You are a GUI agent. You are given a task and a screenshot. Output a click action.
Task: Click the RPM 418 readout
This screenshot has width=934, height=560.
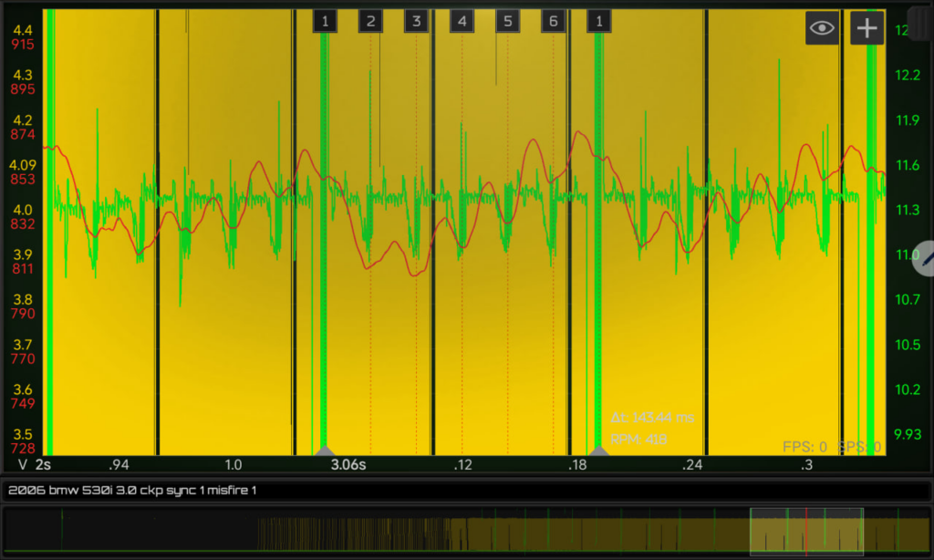[638, 440]
